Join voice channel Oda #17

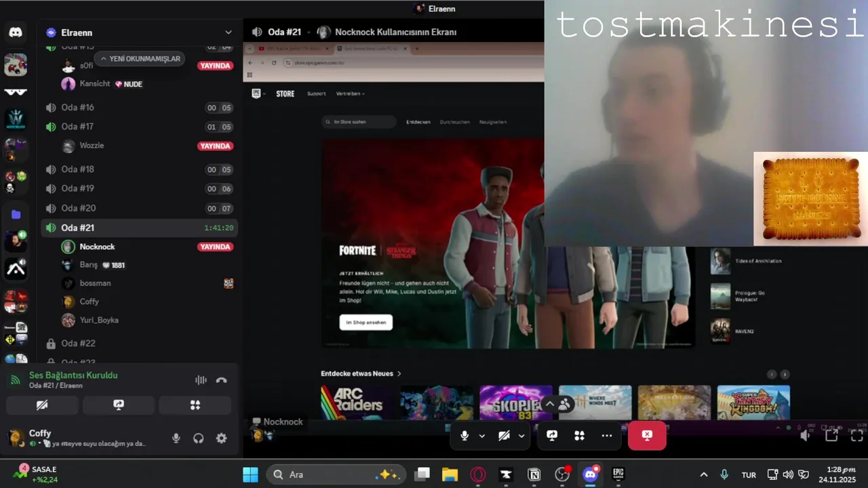[x=139, y=127]
